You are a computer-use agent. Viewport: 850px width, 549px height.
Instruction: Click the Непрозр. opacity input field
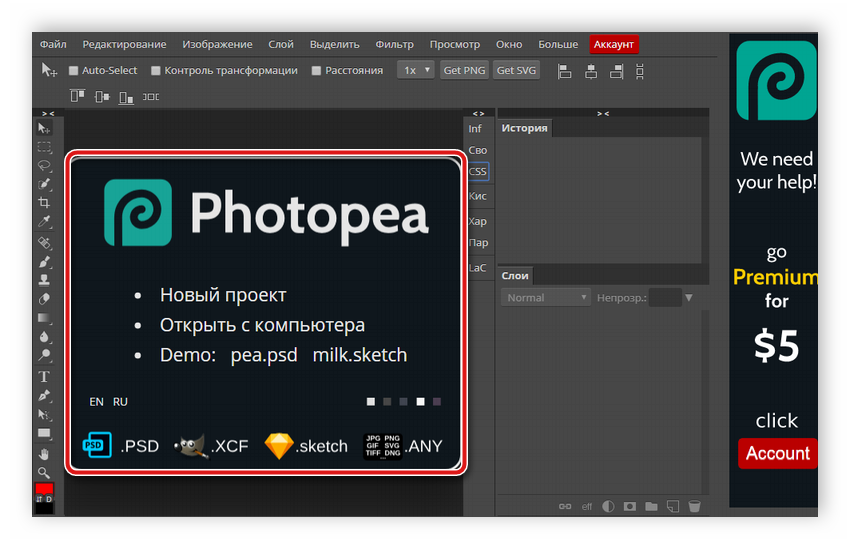665,298
